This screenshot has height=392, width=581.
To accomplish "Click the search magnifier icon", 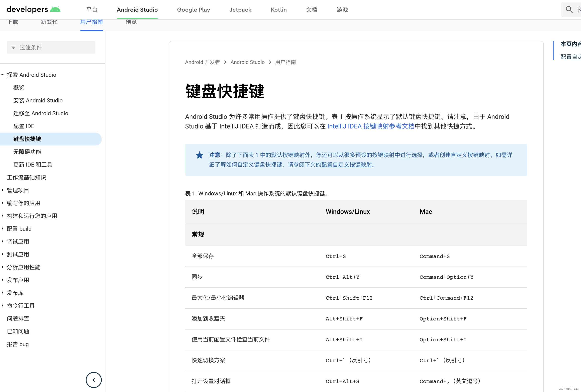I will tap(569, 9).
